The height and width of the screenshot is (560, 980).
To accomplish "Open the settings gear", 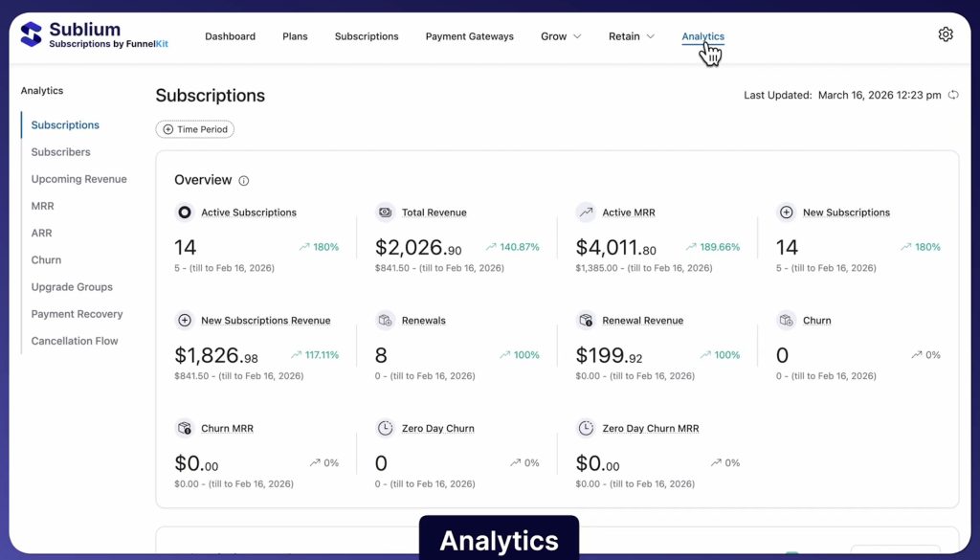I will (x=946, y=34).
